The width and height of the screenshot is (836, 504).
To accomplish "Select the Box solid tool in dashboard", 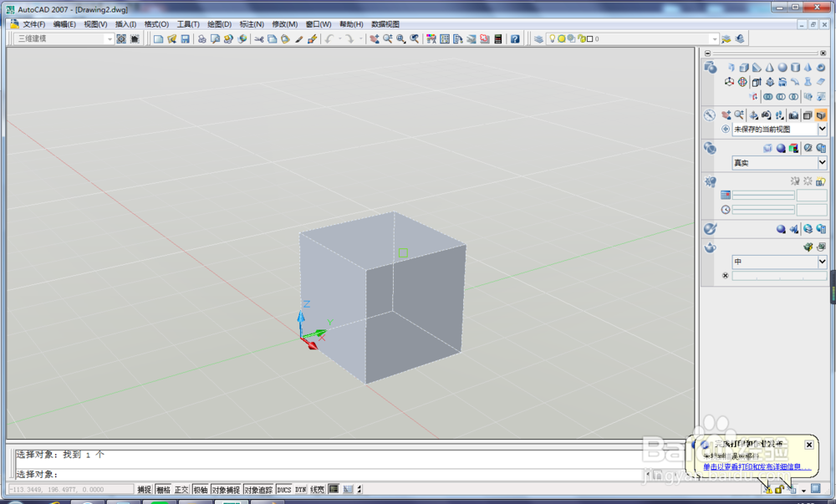I will tap(744, 67).
